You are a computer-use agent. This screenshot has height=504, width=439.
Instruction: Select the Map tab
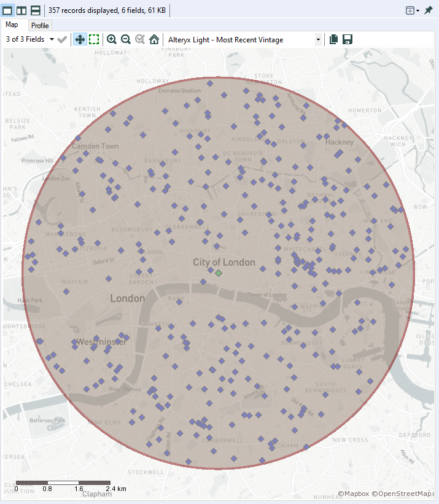click(12, 25)
